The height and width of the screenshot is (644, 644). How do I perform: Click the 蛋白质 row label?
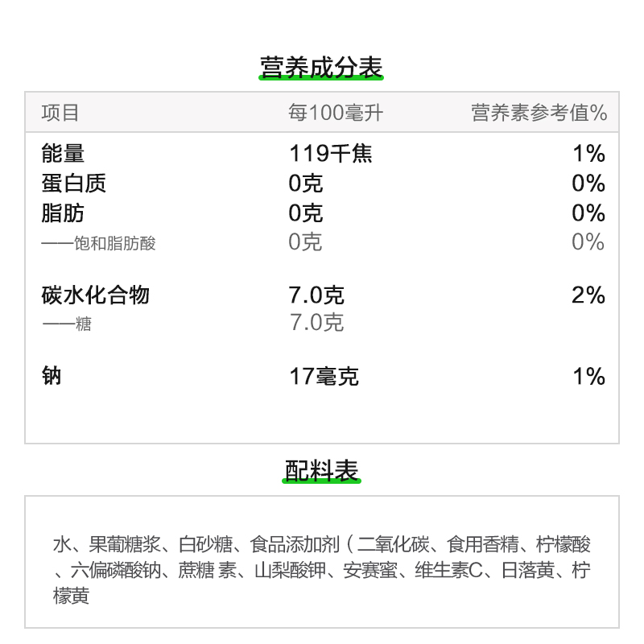[x=73, y=184]
